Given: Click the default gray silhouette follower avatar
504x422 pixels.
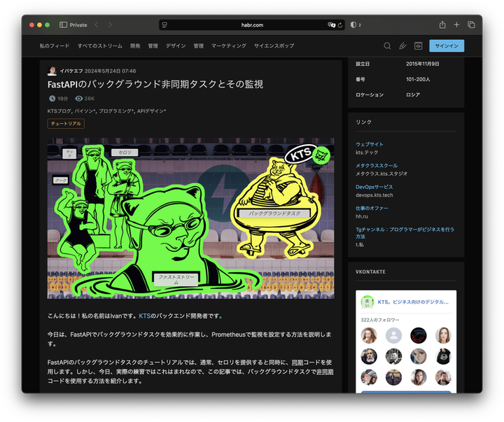Looking at the screenshot, I should tap(393, 335).
